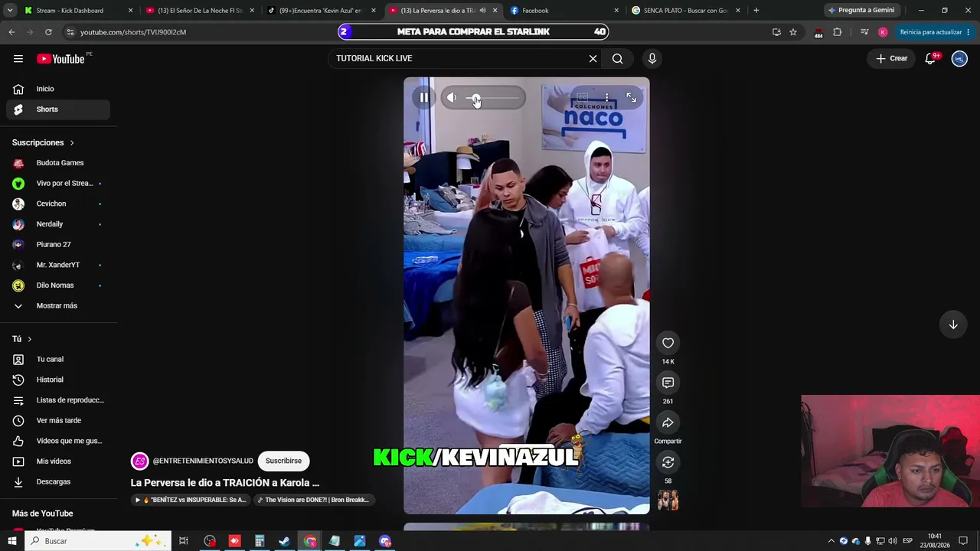Expand subscriptions with Mostrar más

click(58, 306)
